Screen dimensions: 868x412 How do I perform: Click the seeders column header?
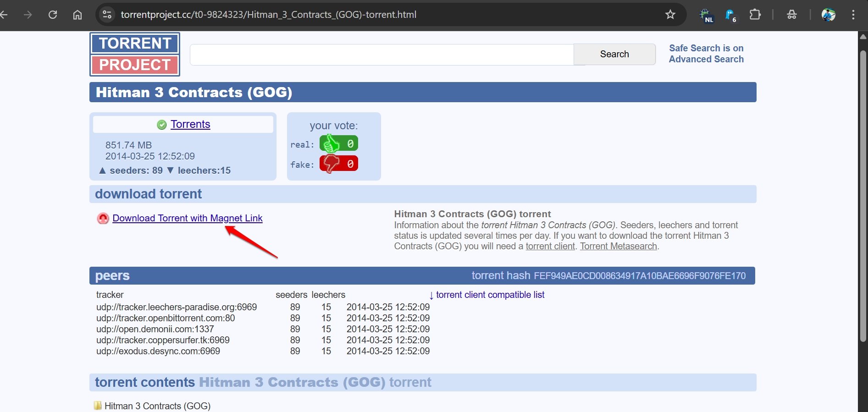(x=291, y=295)
